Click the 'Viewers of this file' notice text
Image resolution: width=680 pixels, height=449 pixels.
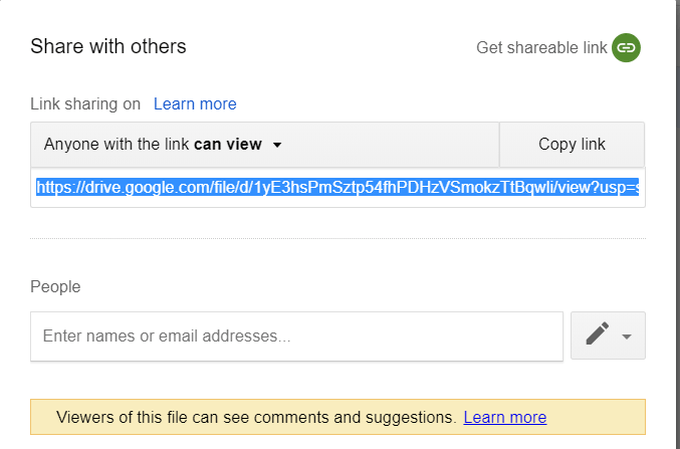click(x=256, y=417)
